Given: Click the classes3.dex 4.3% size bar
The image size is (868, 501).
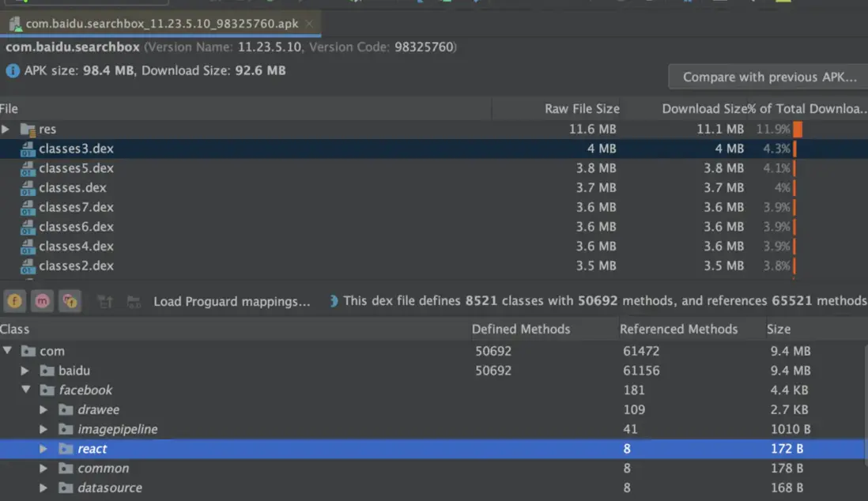Looking at the screenshot, I should click(x=794, y=149).
